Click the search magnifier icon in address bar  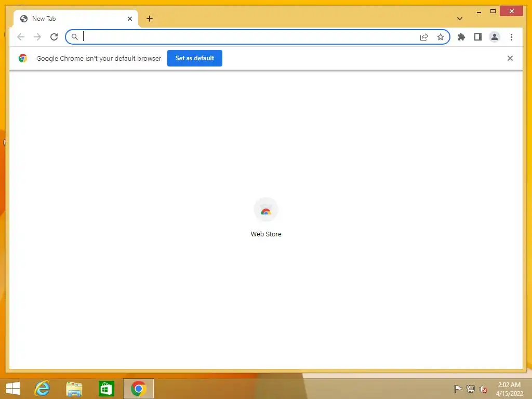(x=75, y=37)
